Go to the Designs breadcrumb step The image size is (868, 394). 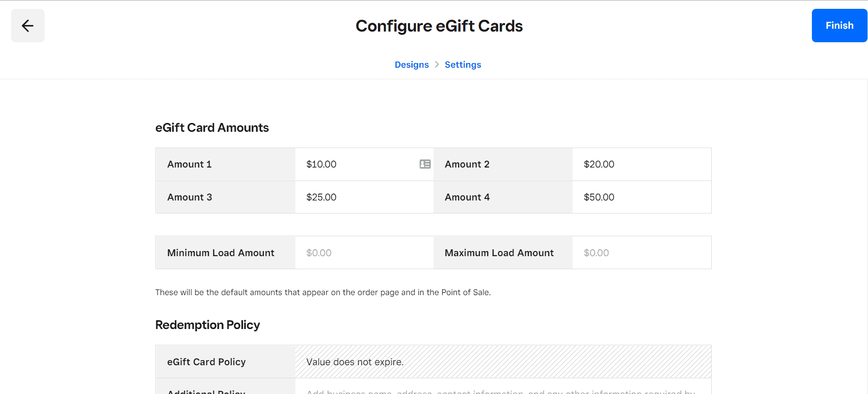click(x=411, y=65)
